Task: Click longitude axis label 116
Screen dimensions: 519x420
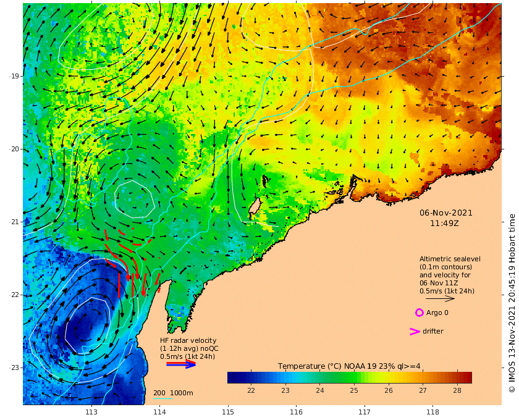Action: pos(296,412)
